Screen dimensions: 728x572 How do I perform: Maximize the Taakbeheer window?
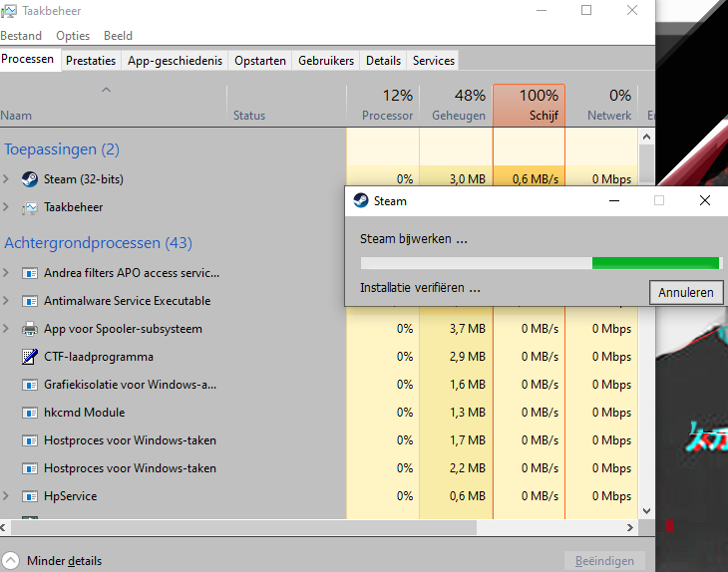(x=586, y=10)
